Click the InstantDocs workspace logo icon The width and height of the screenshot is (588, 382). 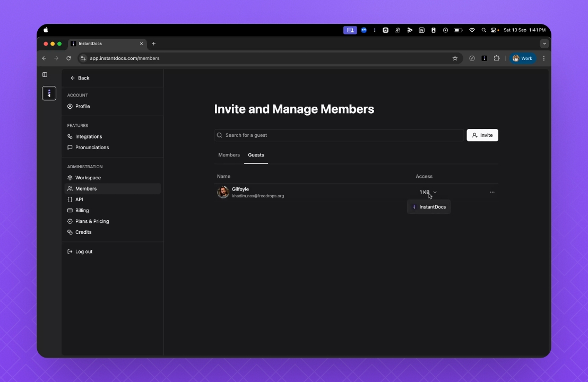click(x=49, y=93)
